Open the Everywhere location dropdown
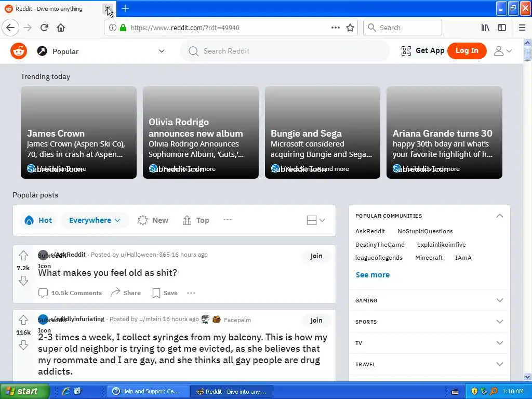This screenshot has width=532, height=399. pyautogui.click(x=95, y=220)
